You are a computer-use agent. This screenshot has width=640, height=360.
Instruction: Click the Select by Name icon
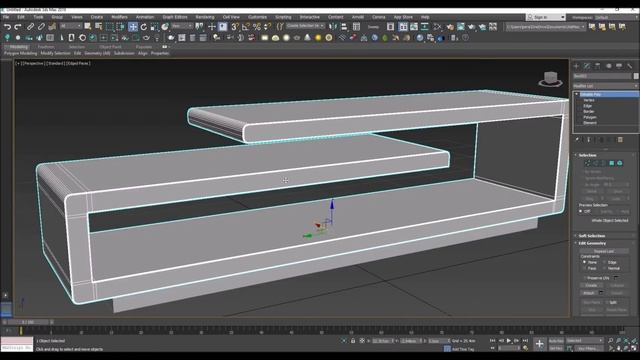click(98, 27)
